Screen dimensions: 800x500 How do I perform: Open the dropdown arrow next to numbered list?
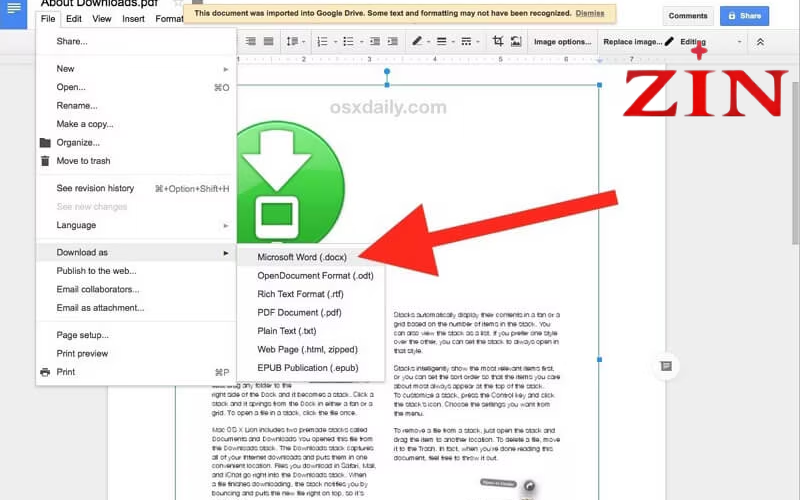335,42
